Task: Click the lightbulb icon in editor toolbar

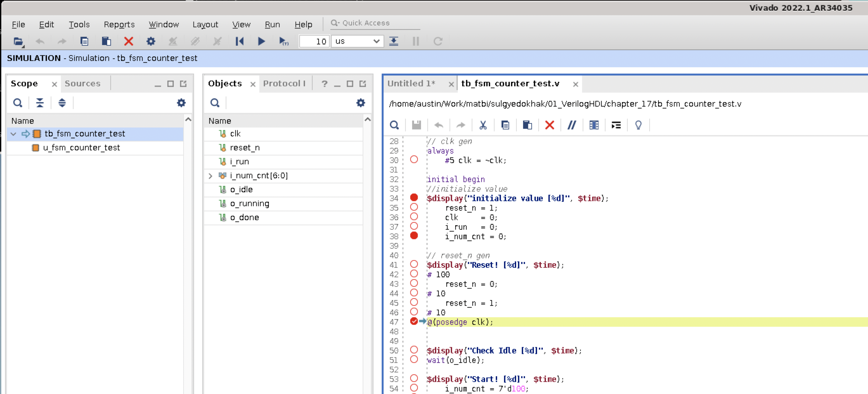Action: click(x=638, y=125)
